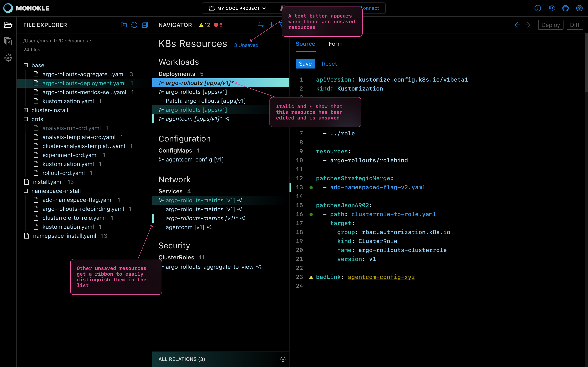
Task: Add a new resource from the Navigator toolbar
Action: (271, 25)
